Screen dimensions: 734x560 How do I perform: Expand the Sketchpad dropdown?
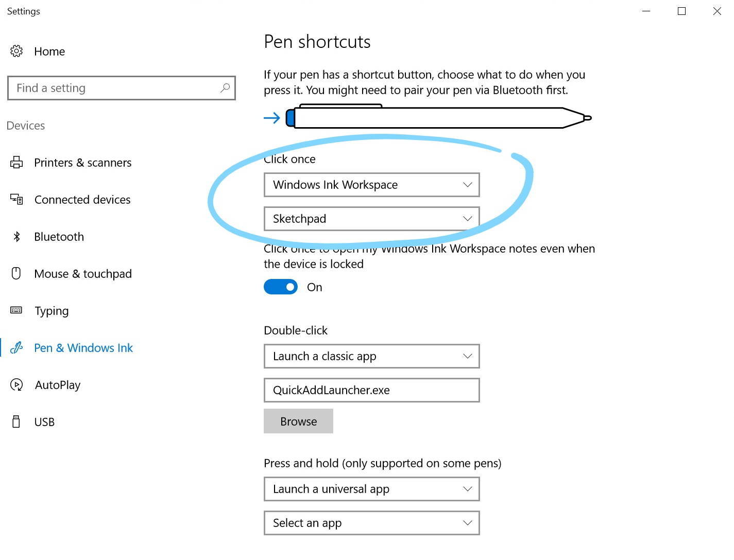[x=371, y=219]
